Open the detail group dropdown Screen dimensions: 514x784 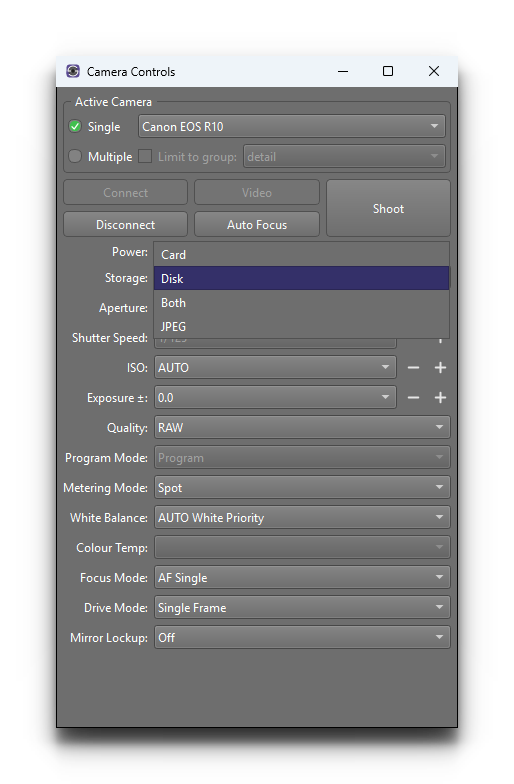[344, 156]
